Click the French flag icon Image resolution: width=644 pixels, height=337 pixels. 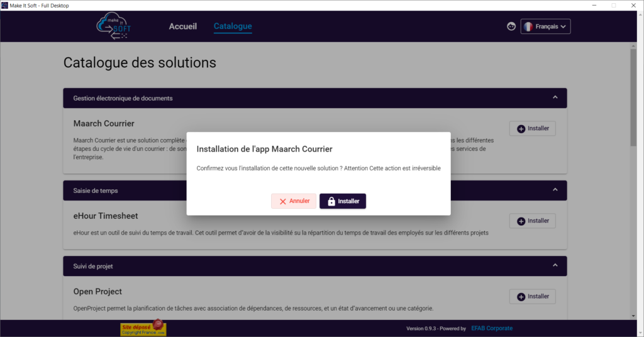(x=528, y=26)
